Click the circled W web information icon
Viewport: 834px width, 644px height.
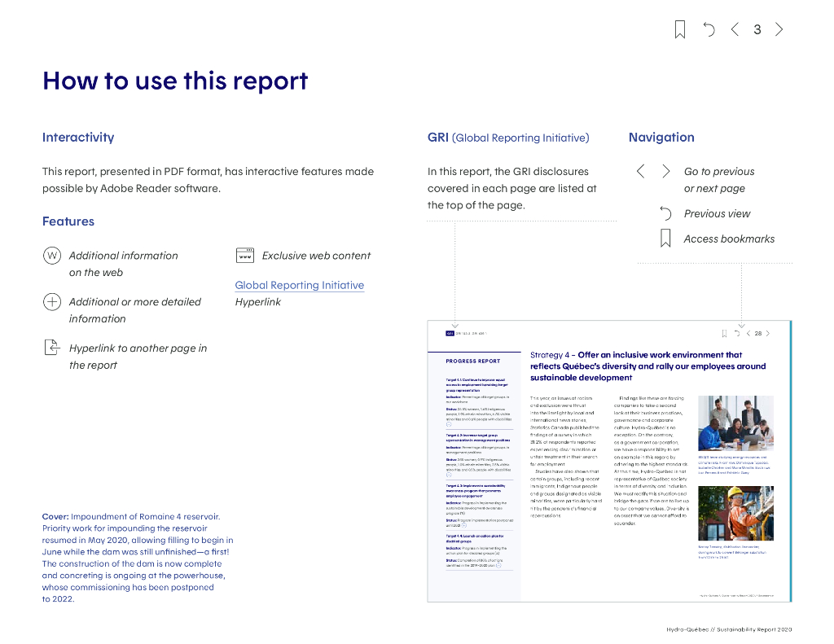click(51, 256)
